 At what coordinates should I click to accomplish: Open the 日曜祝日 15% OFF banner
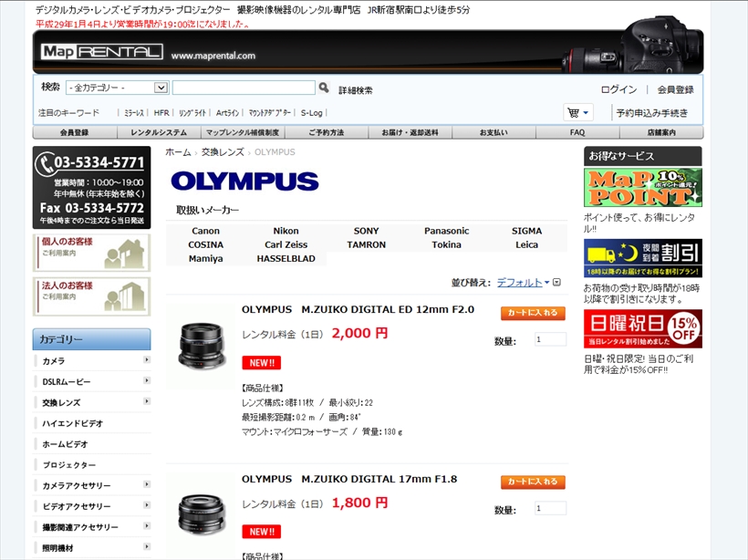(642, 328)
